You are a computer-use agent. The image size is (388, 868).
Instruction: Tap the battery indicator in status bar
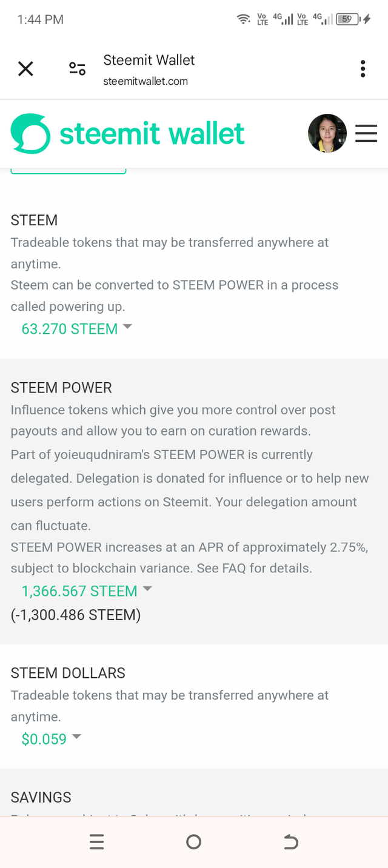pos(348,19)
